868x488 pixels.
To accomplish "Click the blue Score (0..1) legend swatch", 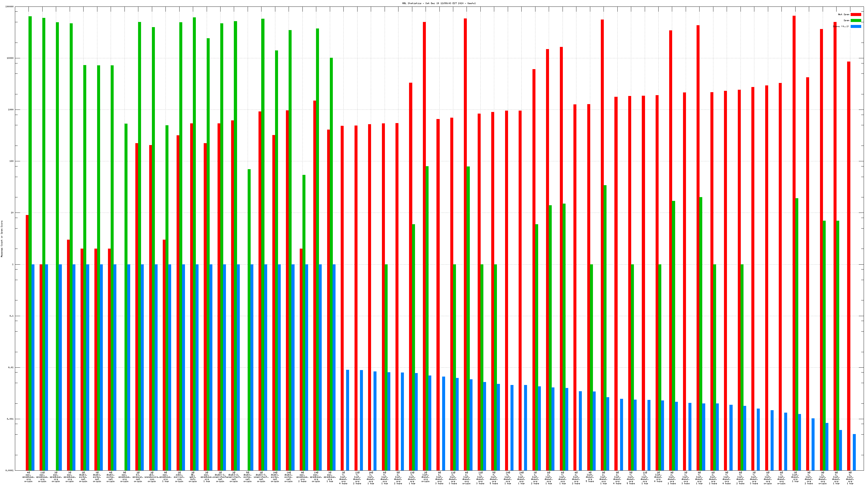I will tap(856, 26).
